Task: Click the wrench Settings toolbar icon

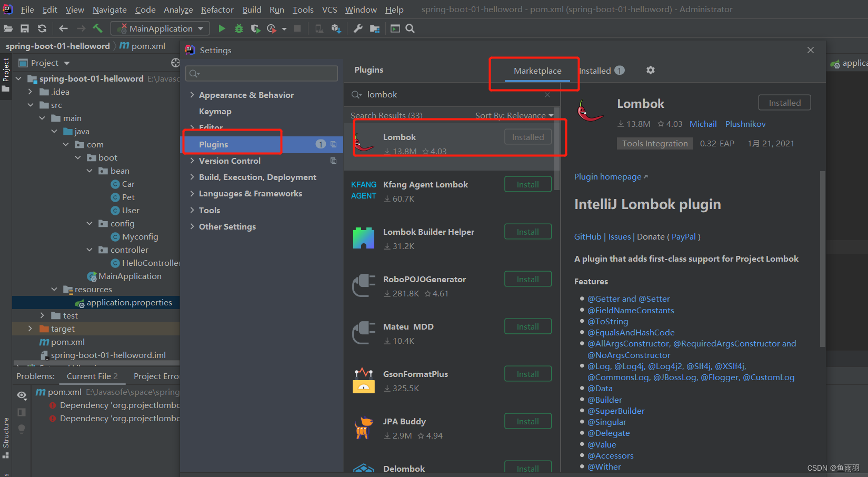Action: 358,28
